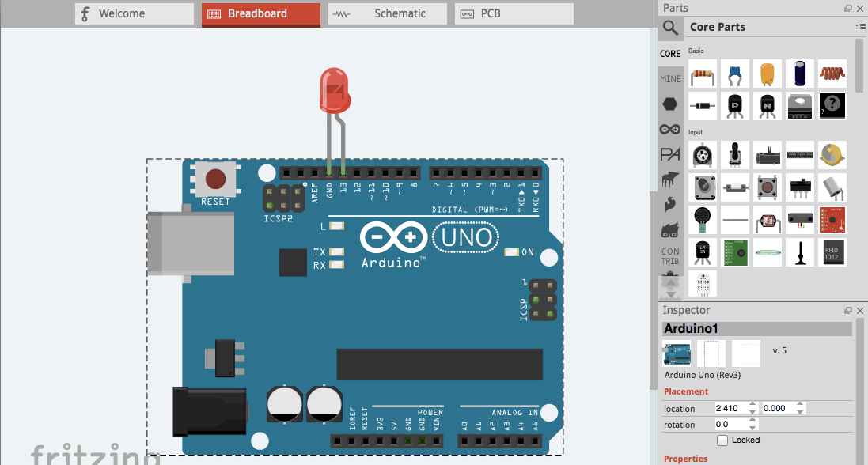Open the Arduino parts bin
The width and height of the screenshot is (868, 465).
(670, 129)
